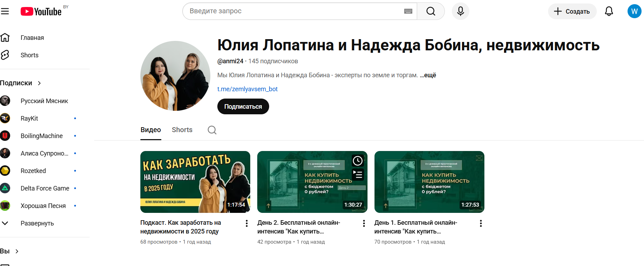Image resolution: width=644 pixels, height=266 pixels.
Task: Expand the Вы section arrow
Action: tap(17, 251)
